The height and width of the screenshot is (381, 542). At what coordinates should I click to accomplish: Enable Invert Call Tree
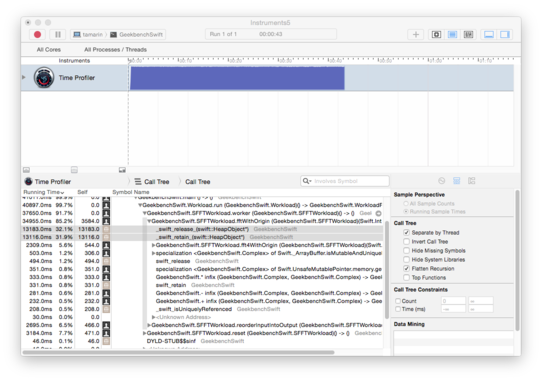(406, 241)
